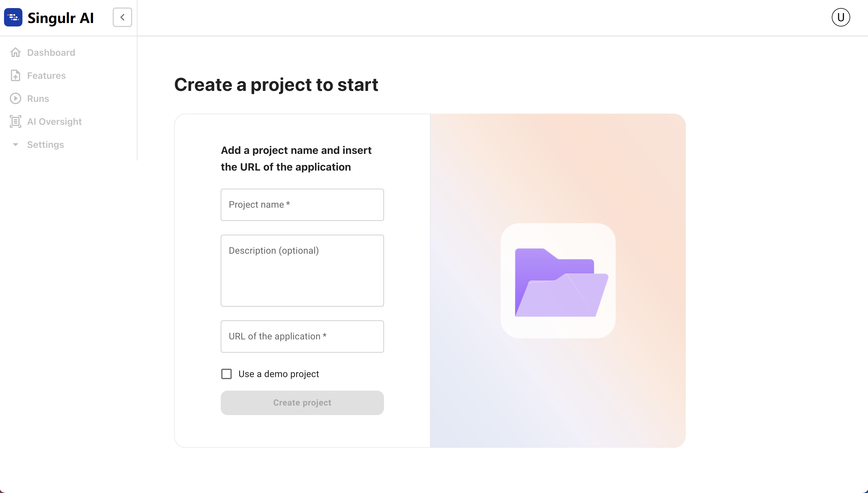Open the Settings menu label
Image resolution: width=868 pixels, height=493 pixels.
(x=45, y=145)
